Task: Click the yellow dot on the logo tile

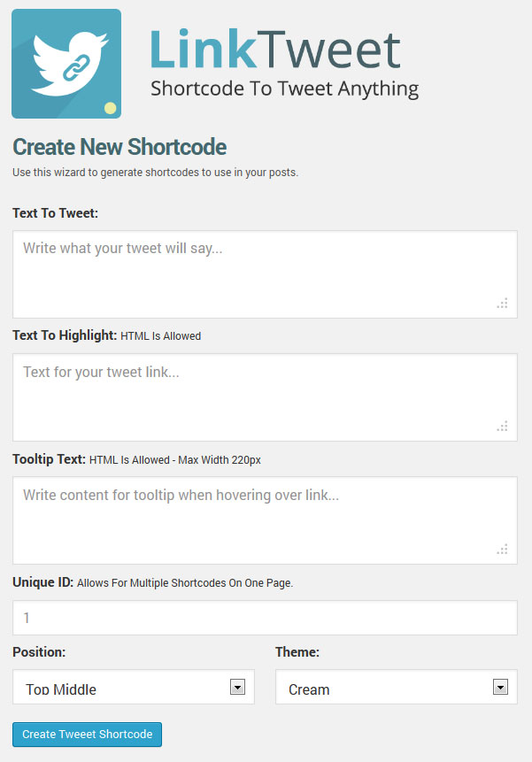Action: click(111, 108)
